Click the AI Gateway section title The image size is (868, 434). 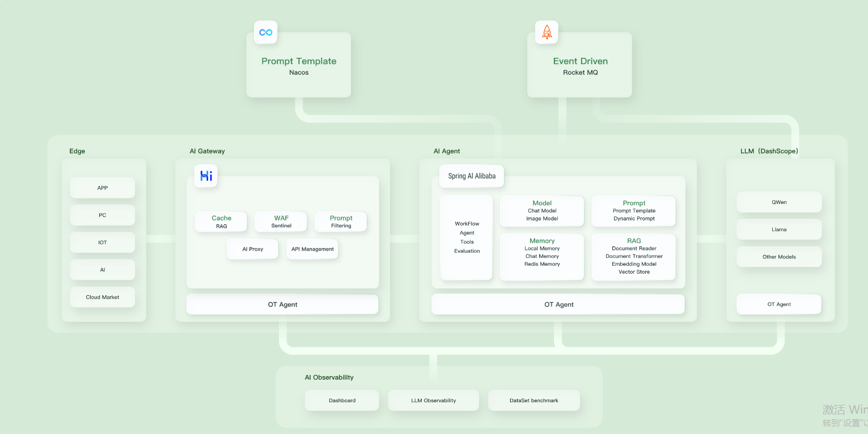coord(207,151)
